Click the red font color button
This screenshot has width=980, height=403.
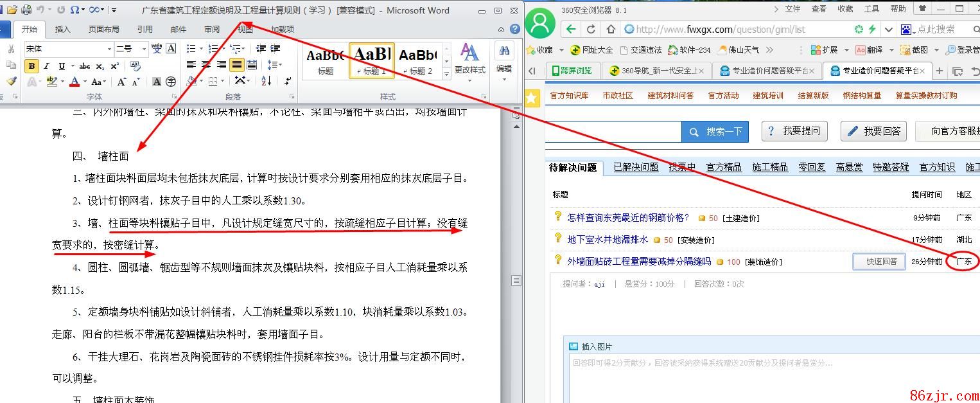pos(75,82)
